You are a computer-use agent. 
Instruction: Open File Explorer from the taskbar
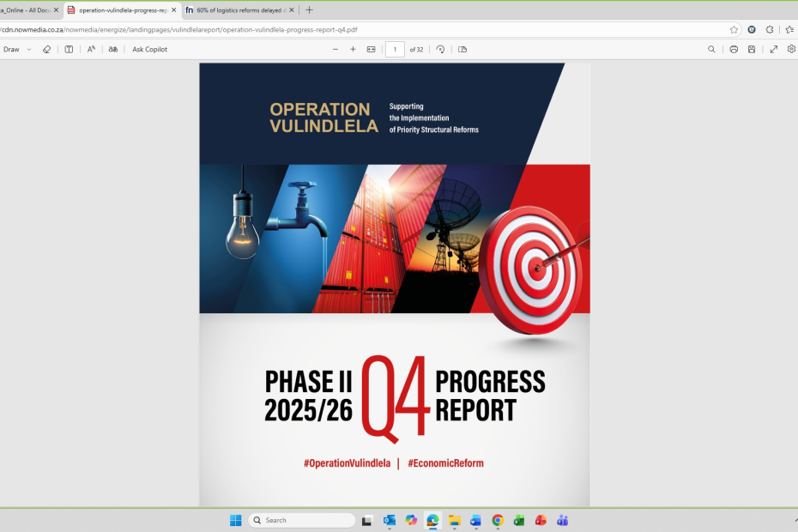click(455, 520)
